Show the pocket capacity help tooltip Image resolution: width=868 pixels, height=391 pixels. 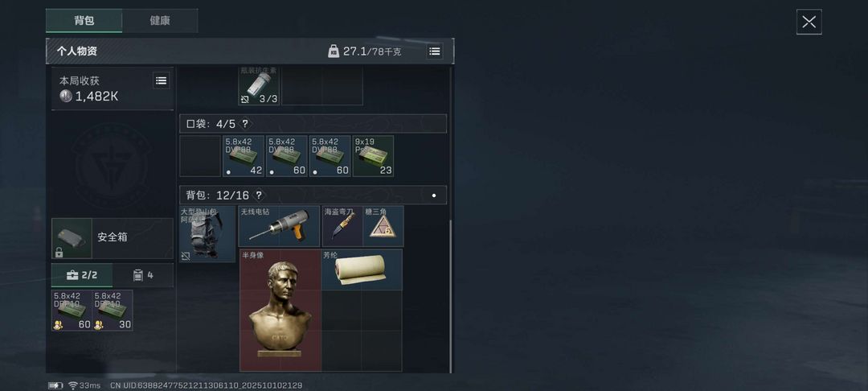(x=244, y=124)
